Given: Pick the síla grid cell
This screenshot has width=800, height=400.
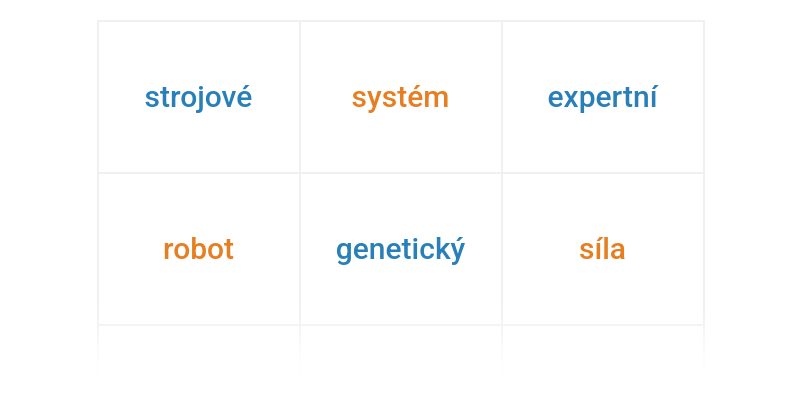Looking at the screenshot, I should click(602, 249).
